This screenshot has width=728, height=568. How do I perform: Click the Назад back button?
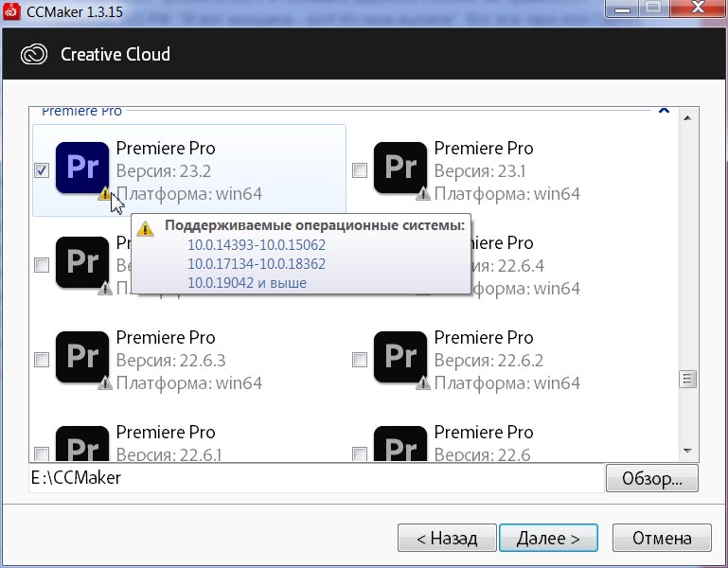pos(447,538)
